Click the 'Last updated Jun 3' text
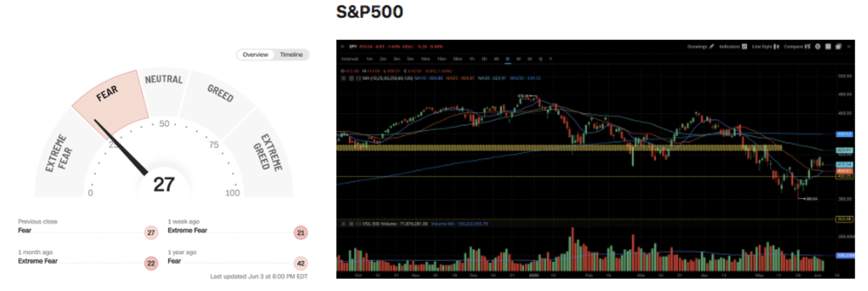868x291 pixels. pos(259,276)
